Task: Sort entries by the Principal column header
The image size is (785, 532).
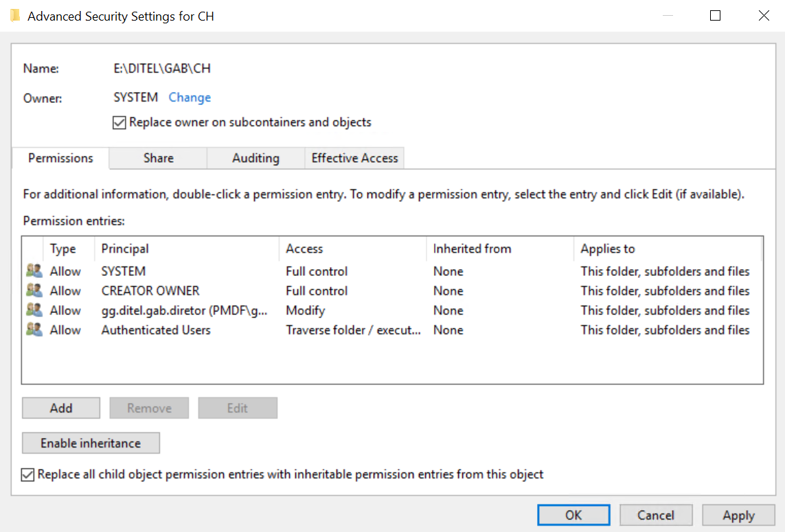Action: click(x=125, y=248)
